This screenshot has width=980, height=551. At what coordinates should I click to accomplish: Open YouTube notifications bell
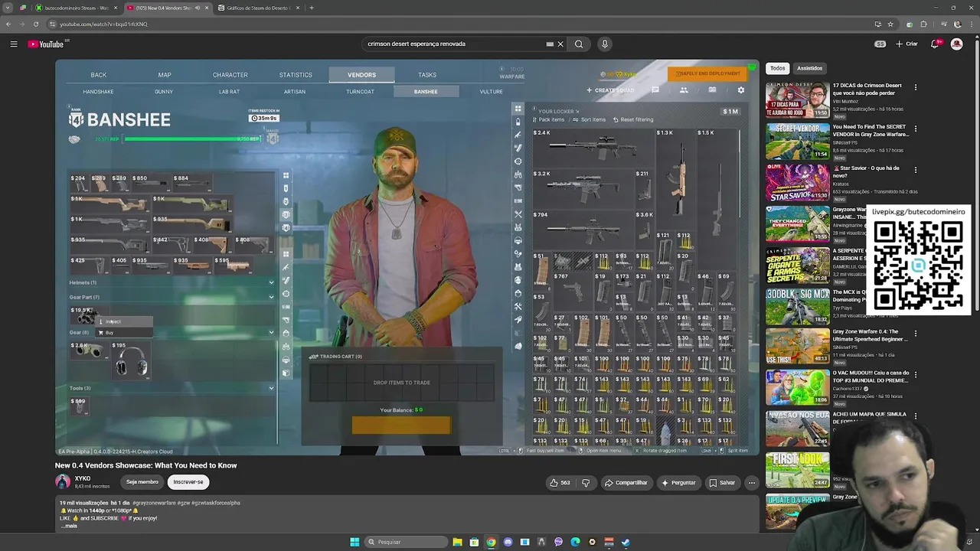tap(935, 44)
